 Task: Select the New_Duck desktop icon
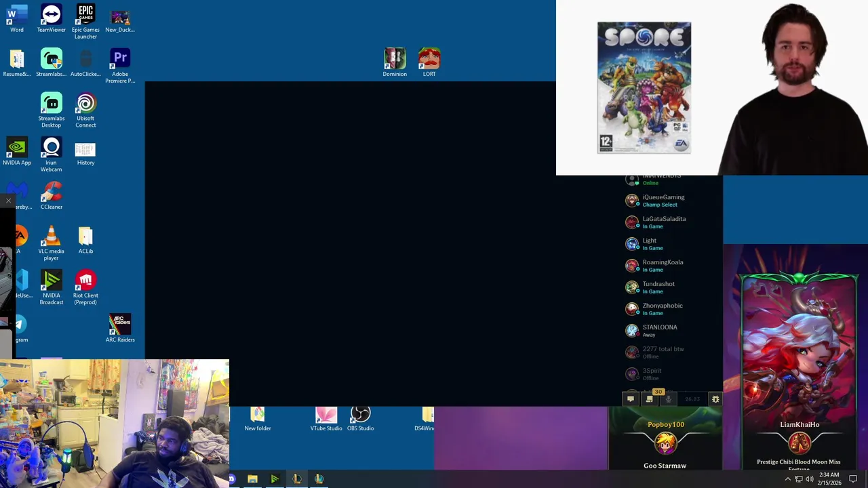pos(120,20)
